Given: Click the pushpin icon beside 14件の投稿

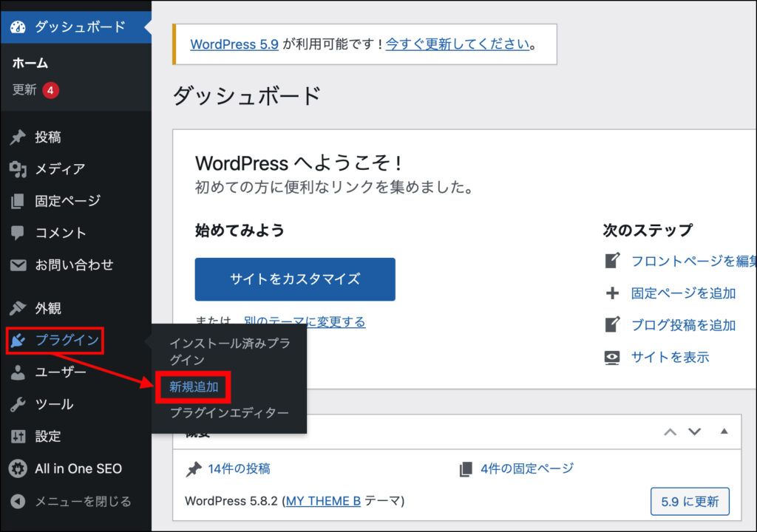Looking at the screenshot, I should pyautogui.click(x=194, y=468).
